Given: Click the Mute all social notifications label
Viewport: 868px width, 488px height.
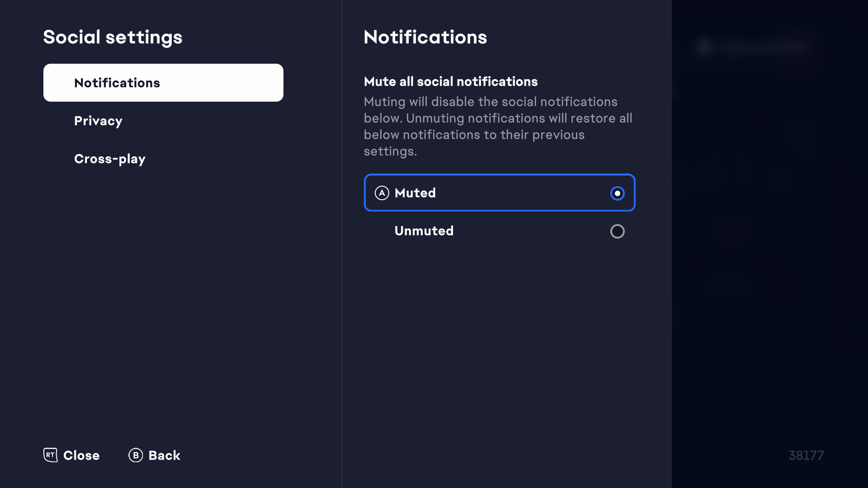Looking at the screenshot, I should pyautogui.click(x=451, y=81).
